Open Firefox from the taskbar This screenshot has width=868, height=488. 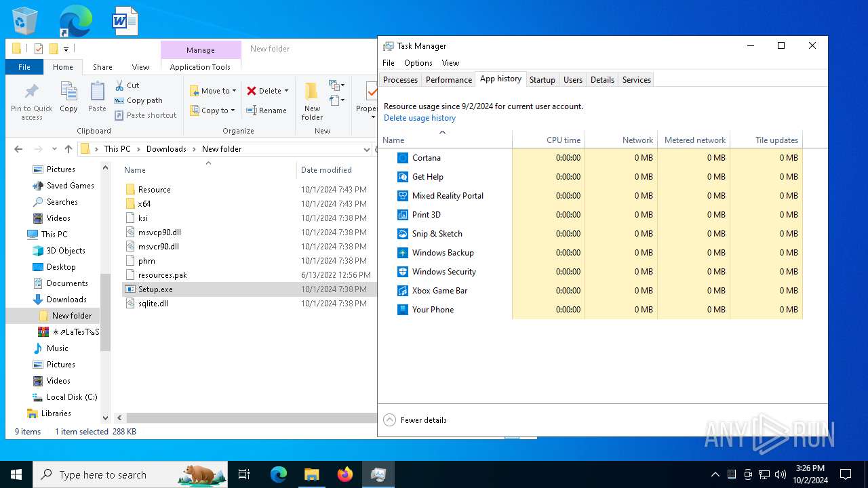tap(345, 474)
